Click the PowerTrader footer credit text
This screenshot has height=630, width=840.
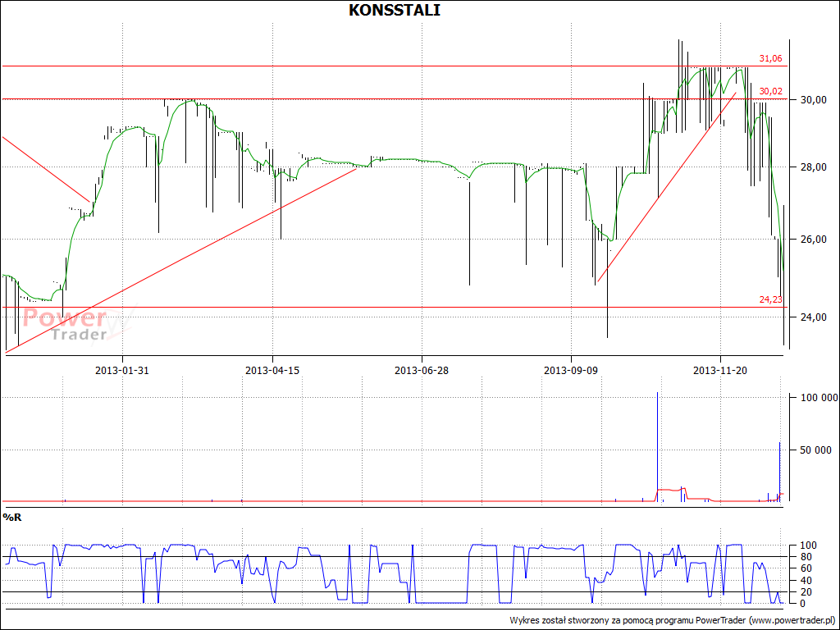673,620
